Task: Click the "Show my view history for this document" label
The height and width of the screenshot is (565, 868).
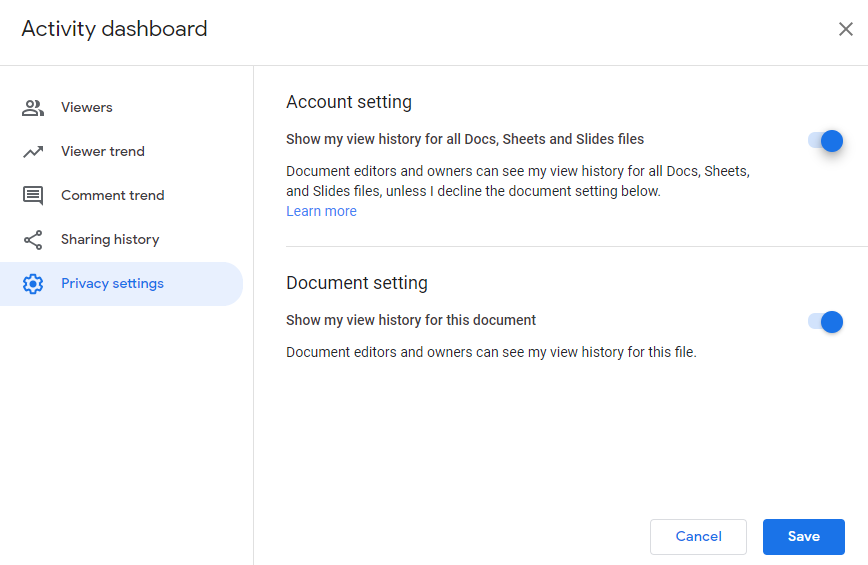Action: 411,321
